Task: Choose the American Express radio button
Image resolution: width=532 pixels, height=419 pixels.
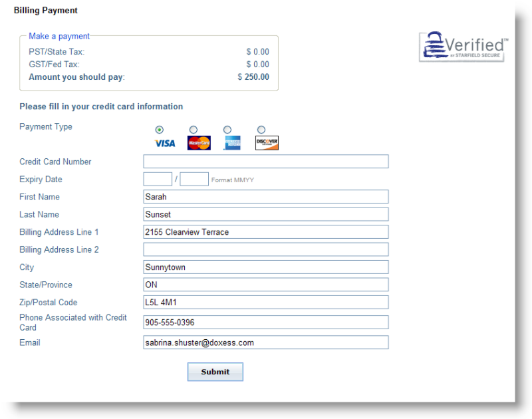Action: point(227,130)
